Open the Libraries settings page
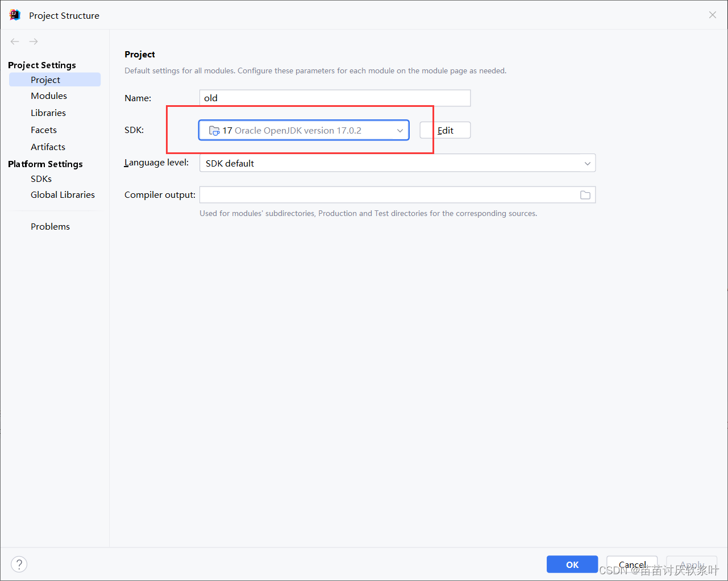This screenshot has width=728, height=581. click(48, 113)
